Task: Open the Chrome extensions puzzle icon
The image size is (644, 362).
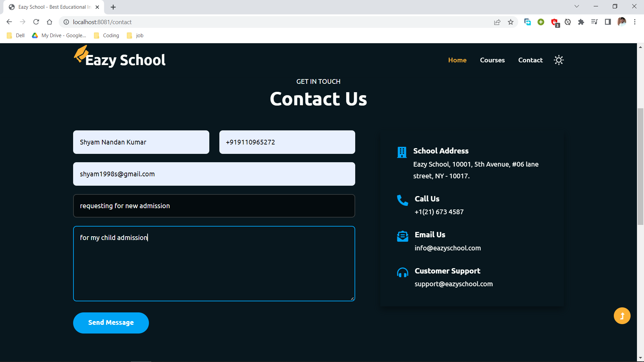Action: click(581, 22)
